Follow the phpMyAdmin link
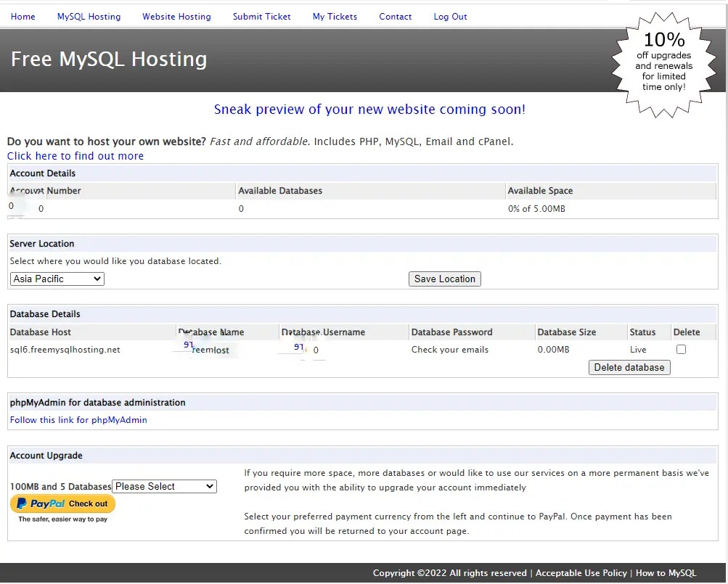This screenshot has width=728, height=584. pos(78,419)
